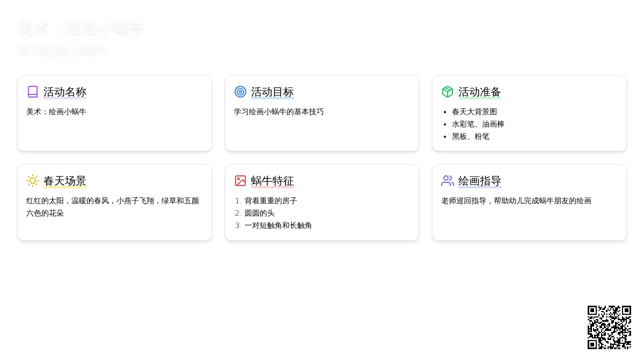Click the users icon beside 绘画指导
644x362 pixels.
[x=448, y=181]
